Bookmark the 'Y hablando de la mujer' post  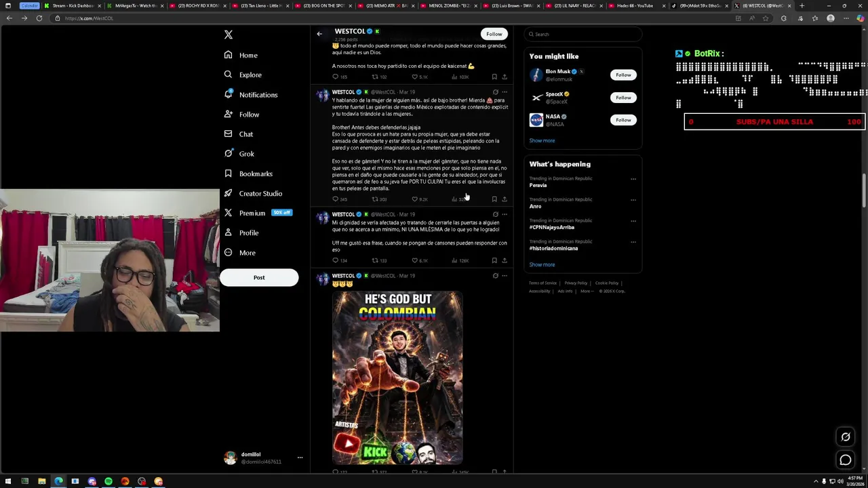coord(494,199)
